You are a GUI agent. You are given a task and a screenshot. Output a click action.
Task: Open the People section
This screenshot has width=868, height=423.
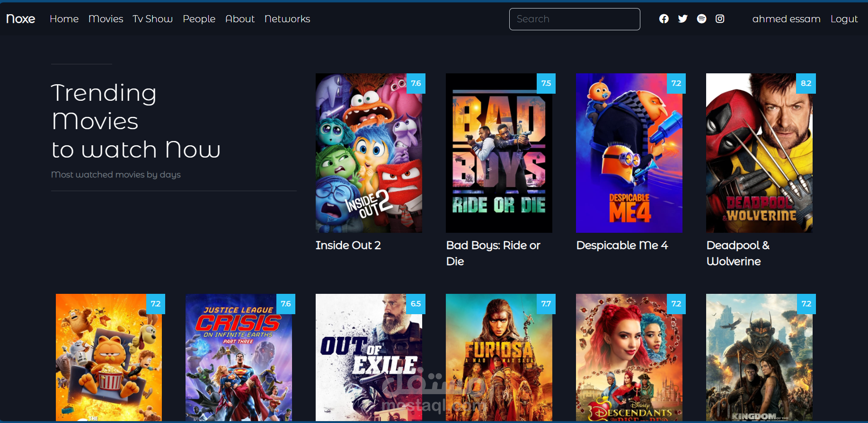[199, 19]
